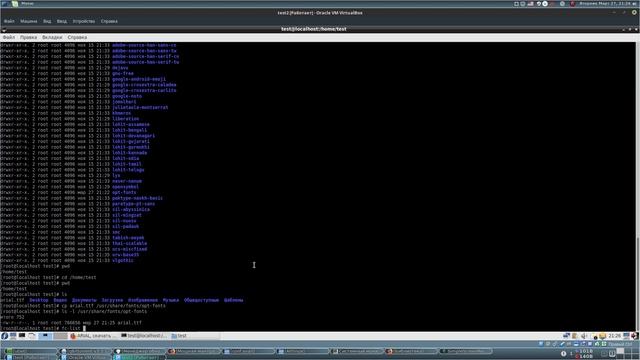The height and width of the screenshot is (360, 640).
Task: Open VirtualBox 'Справка' menu
Action: coord(109,21)
